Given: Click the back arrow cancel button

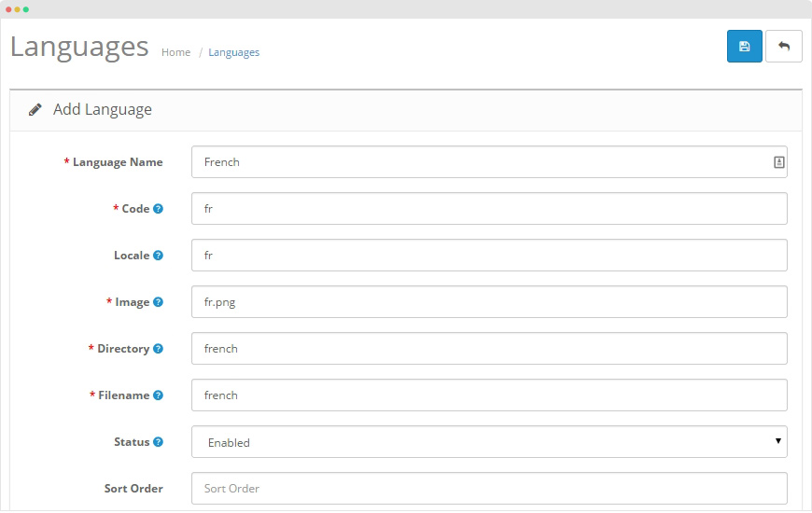Looking at the screenshot, I should click(783, 47).
